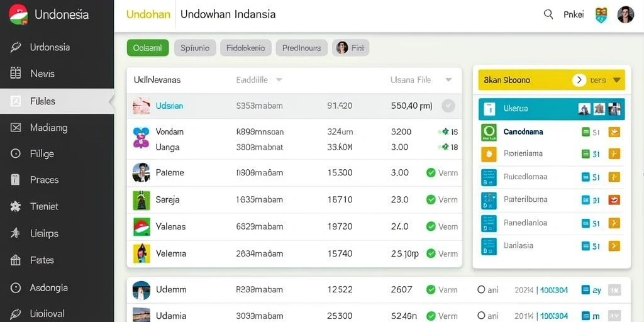The image size is (644, 322).
Task: Click the Lisirps sidebar icon
Action: 15,233
